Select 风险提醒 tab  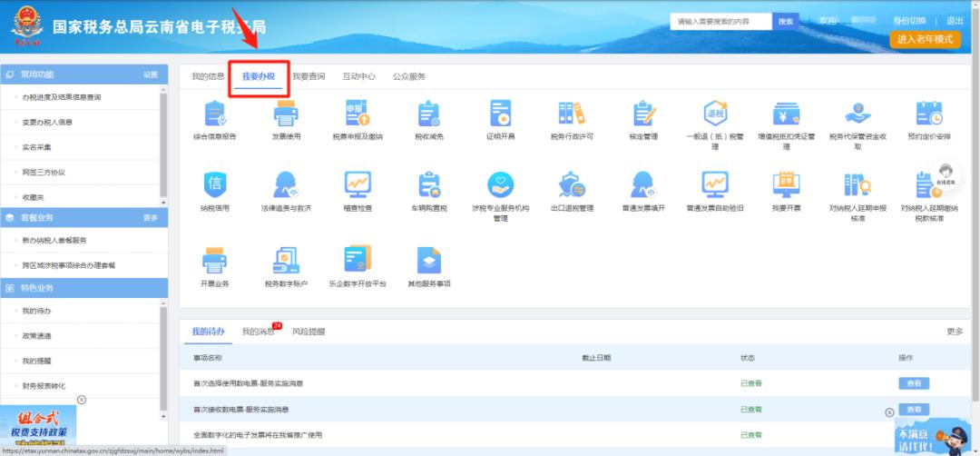click(x=309, y=332)
